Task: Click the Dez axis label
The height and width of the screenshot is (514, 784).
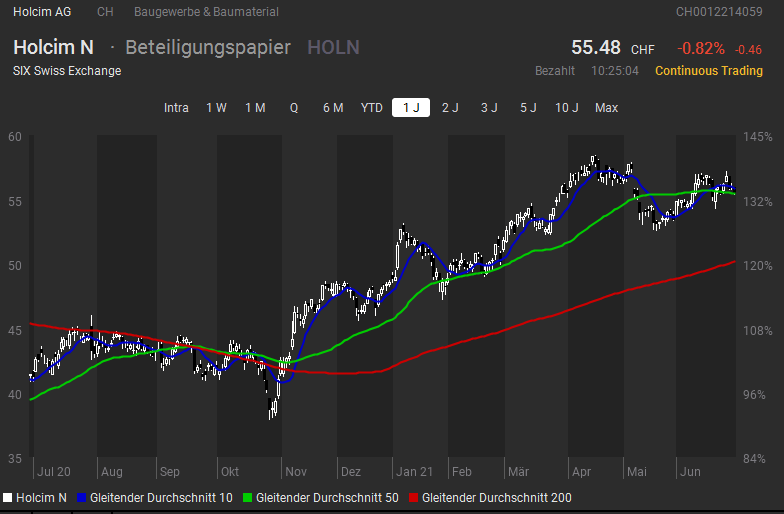Action: click(350, 472)
